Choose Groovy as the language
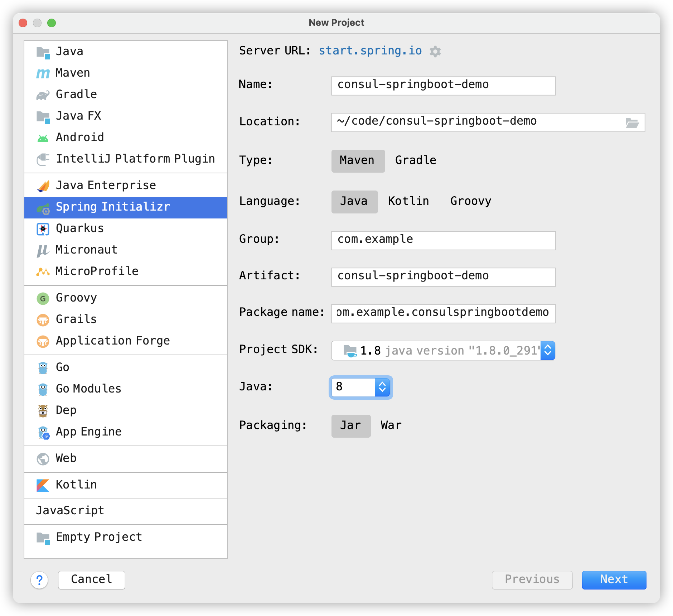 [471, 201]
